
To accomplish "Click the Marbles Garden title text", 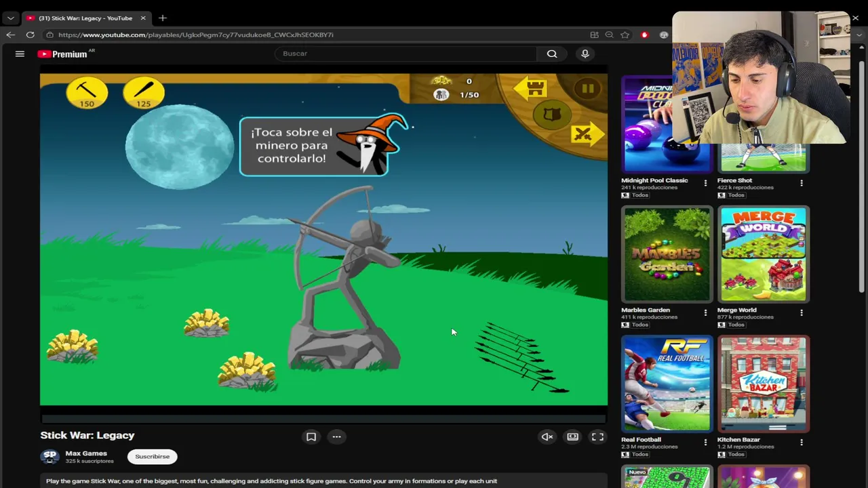I will tap(646, 310).
